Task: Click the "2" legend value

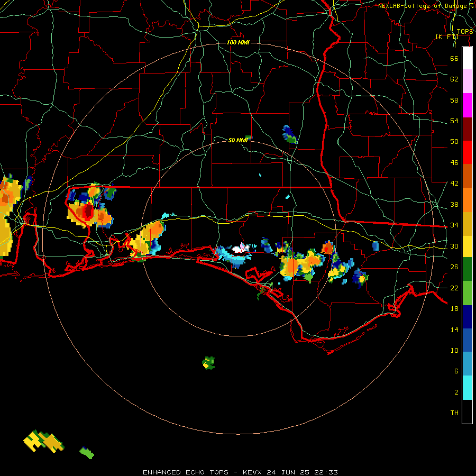Action: click(x=456, y=392)
